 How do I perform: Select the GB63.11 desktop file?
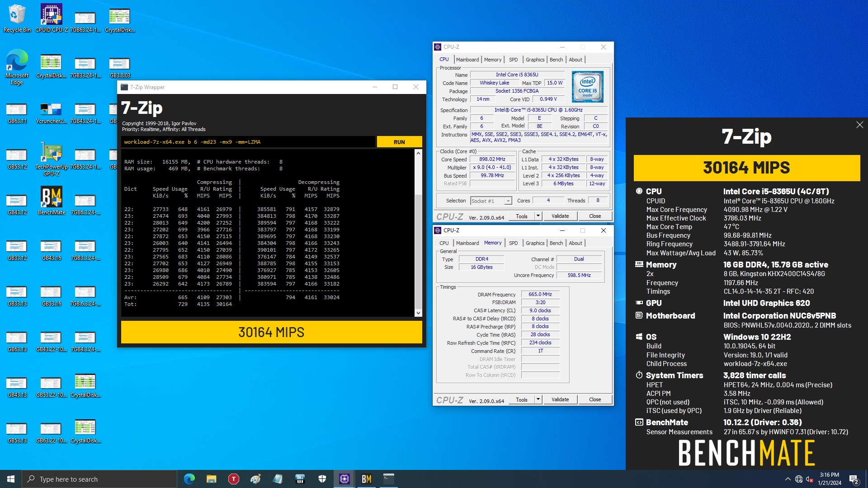coord(17,113)
